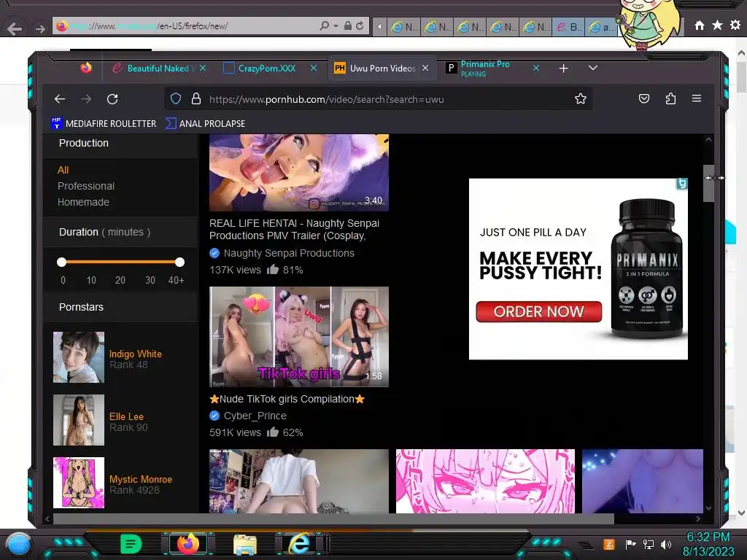Click the Pornstars sidebar heading
Image resolution: width=747 pixels, height=560 pixels.
pyautogui.click(x=81, y=307)
